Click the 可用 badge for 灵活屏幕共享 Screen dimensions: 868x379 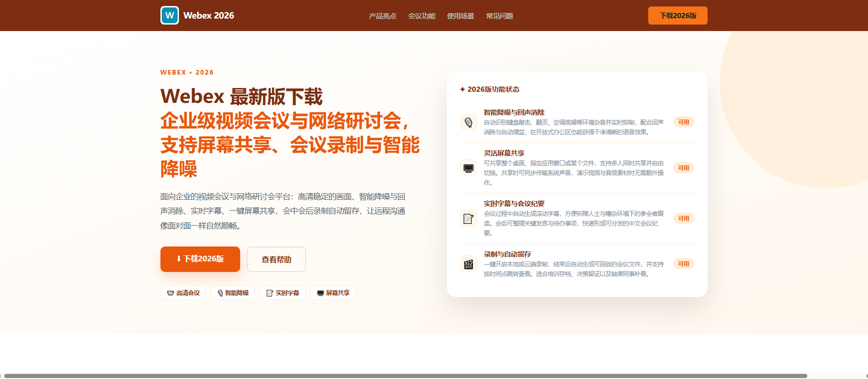[683, 168]
